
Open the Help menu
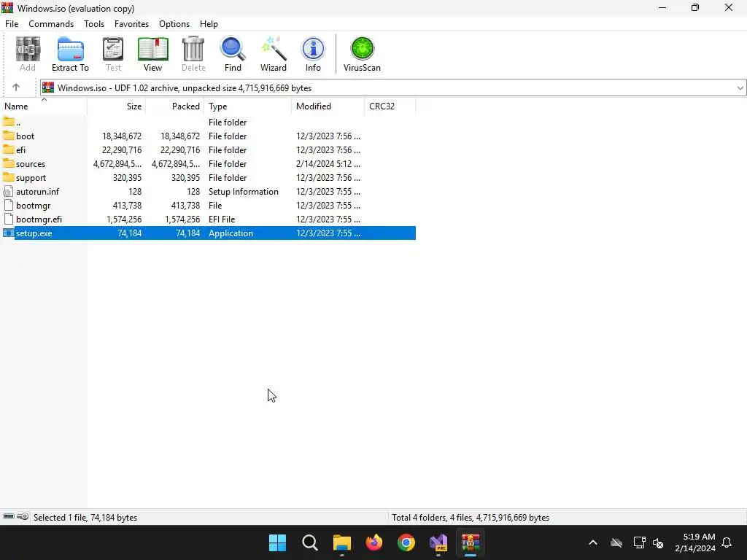pos(209,24)
